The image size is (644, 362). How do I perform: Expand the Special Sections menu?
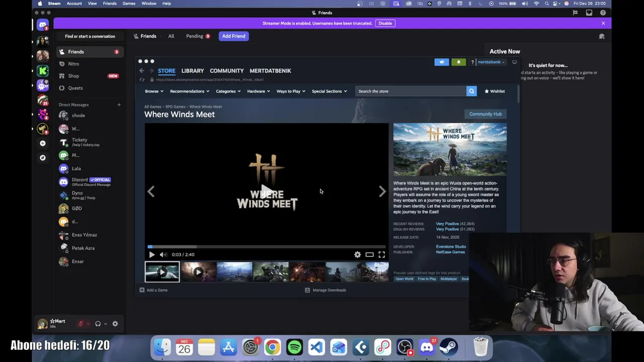329,91
